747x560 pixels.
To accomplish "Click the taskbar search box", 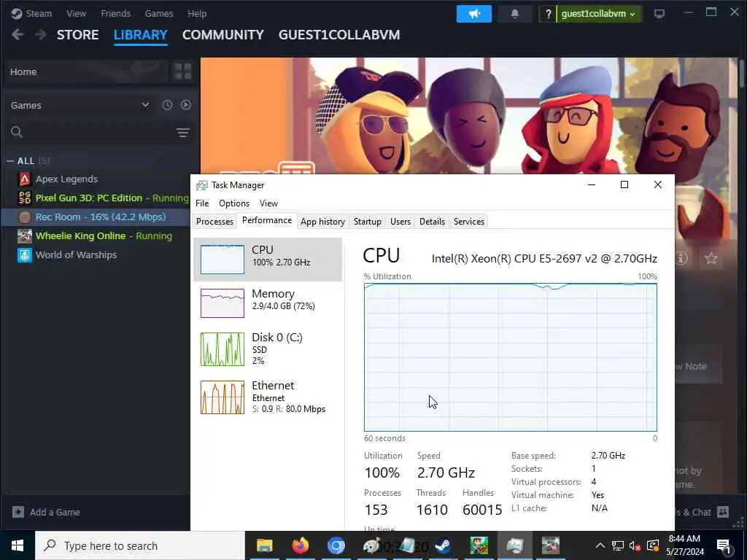I will [140, 545].
